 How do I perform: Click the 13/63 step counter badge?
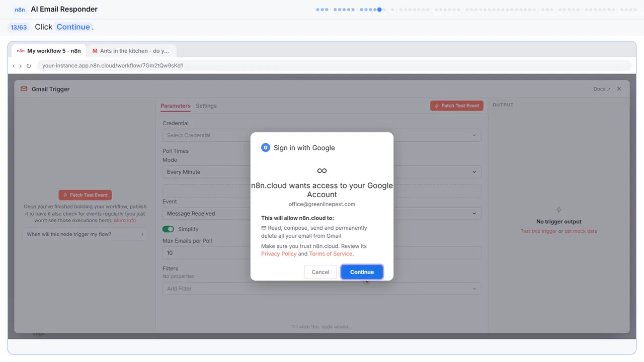coord(19,27)
